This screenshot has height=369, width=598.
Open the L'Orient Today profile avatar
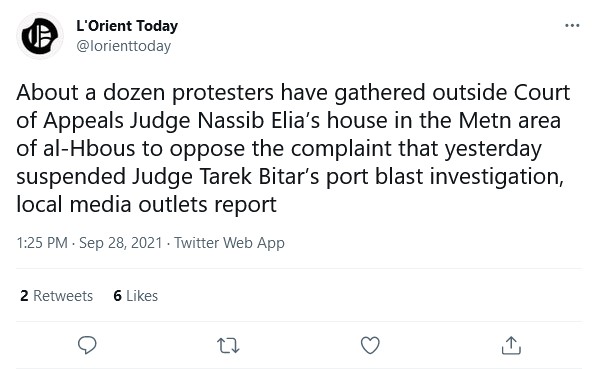click(40, 36)
